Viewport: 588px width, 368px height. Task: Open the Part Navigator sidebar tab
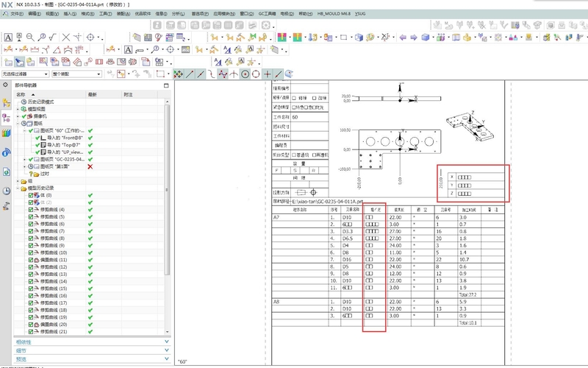pos(6,118)
